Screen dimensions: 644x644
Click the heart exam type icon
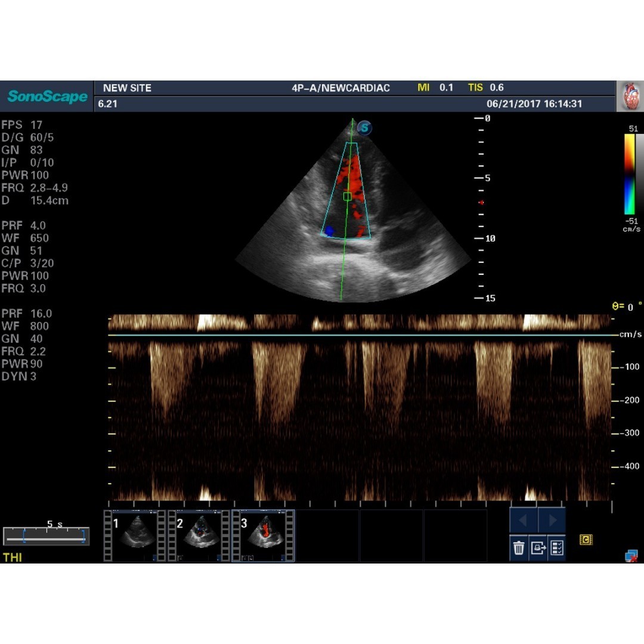(x=630, y=96)
